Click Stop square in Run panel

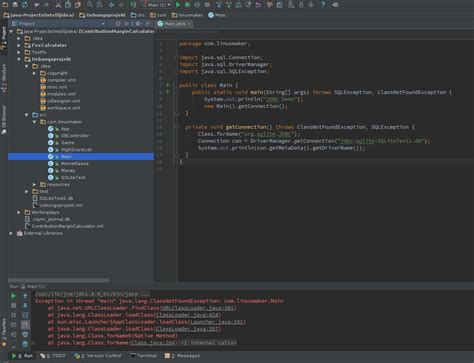[13, 305]
